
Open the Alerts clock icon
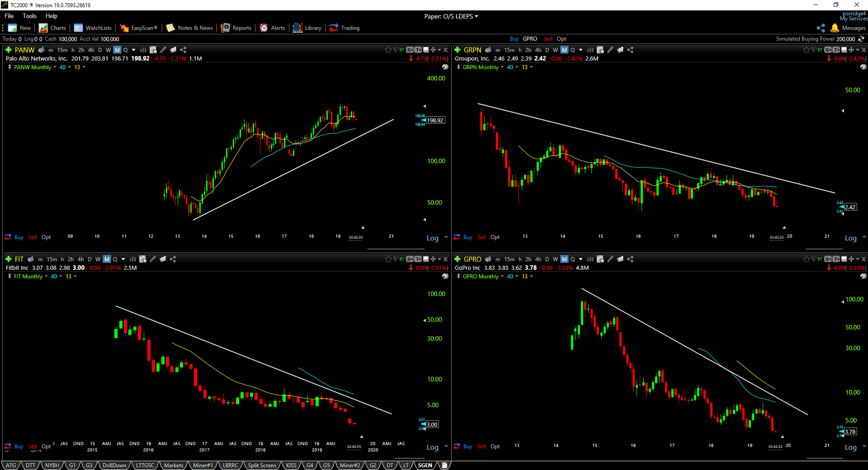pos(264,28)
